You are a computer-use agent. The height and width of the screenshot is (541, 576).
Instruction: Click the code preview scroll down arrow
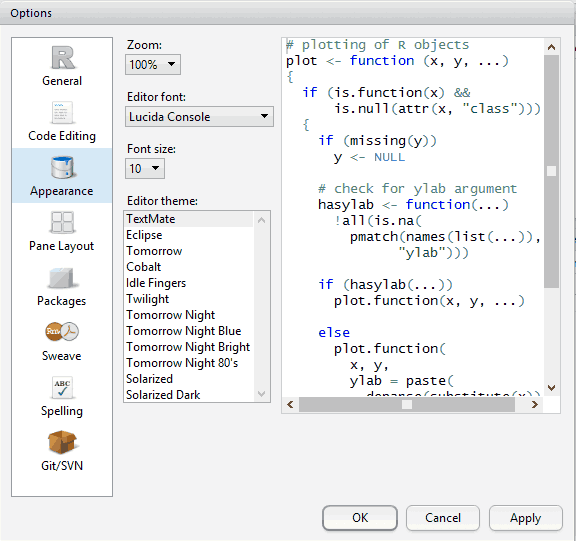(551, 388)
